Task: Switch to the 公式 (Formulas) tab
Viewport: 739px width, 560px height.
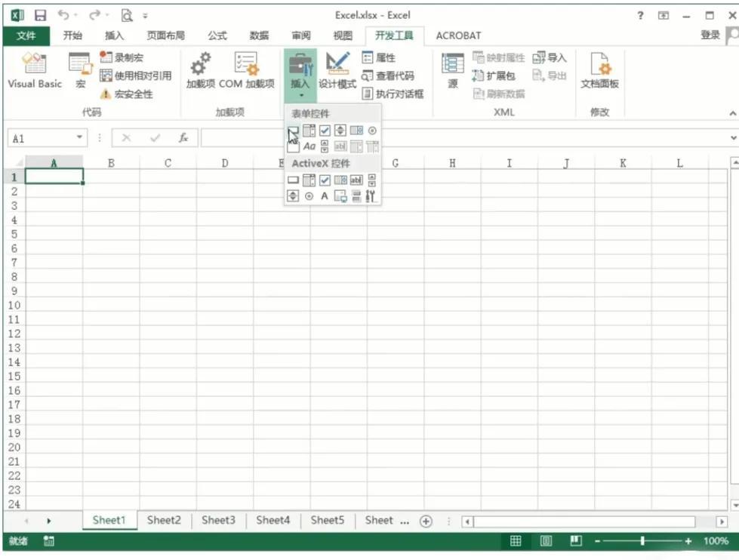Action: 217,35
